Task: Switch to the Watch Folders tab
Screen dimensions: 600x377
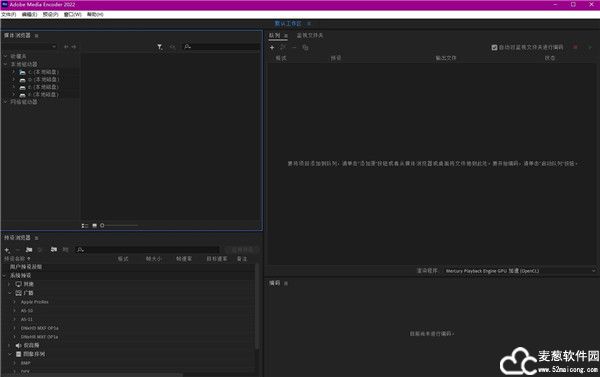Action: 310,35
